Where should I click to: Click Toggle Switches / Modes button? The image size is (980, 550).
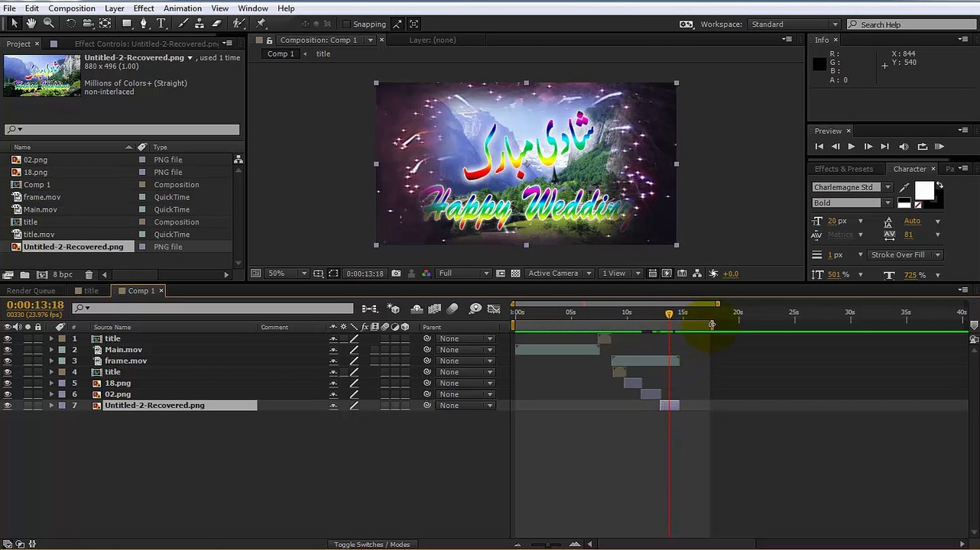coord(372,544)
